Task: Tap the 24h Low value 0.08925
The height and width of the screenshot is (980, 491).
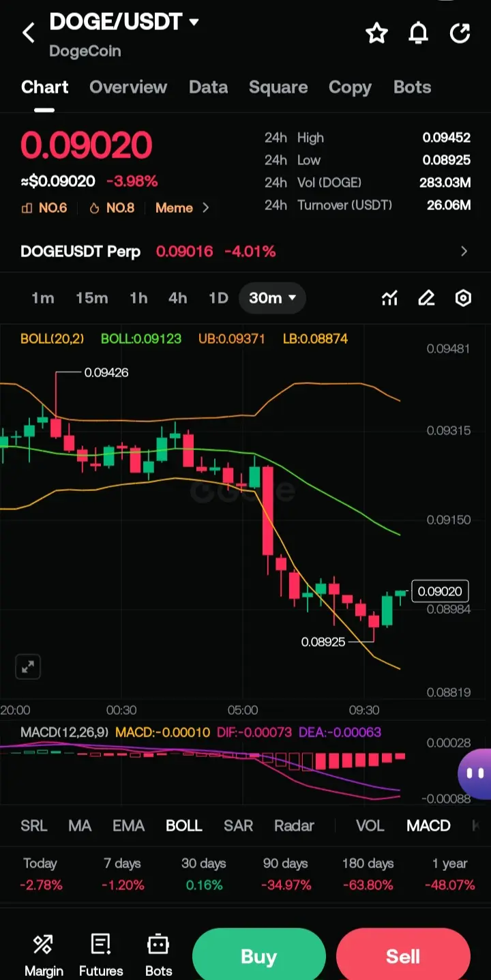Action: (447, 160)
